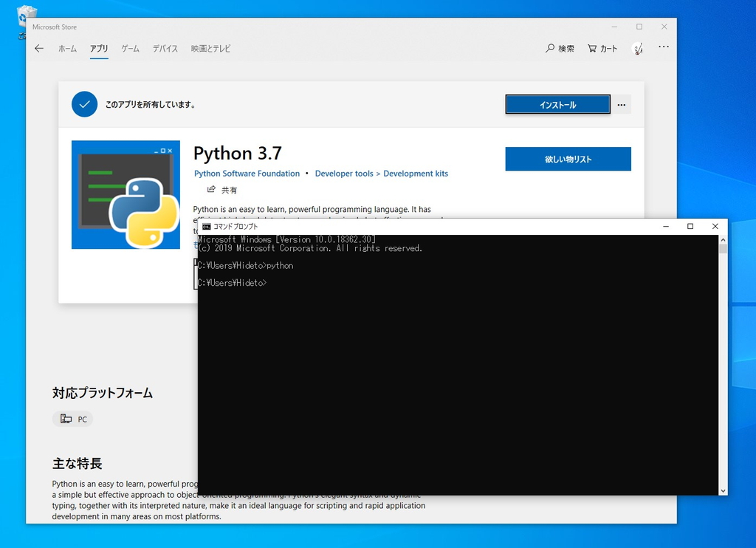756x548 pixels.
Task: Open the ホーム menu item
Action: tap(67, 49)
